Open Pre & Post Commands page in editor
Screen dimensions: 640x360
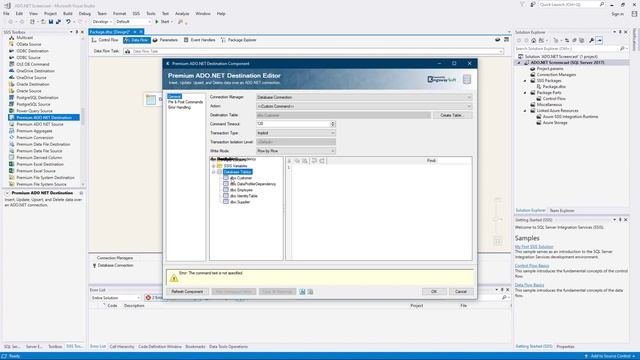point(185,102)
